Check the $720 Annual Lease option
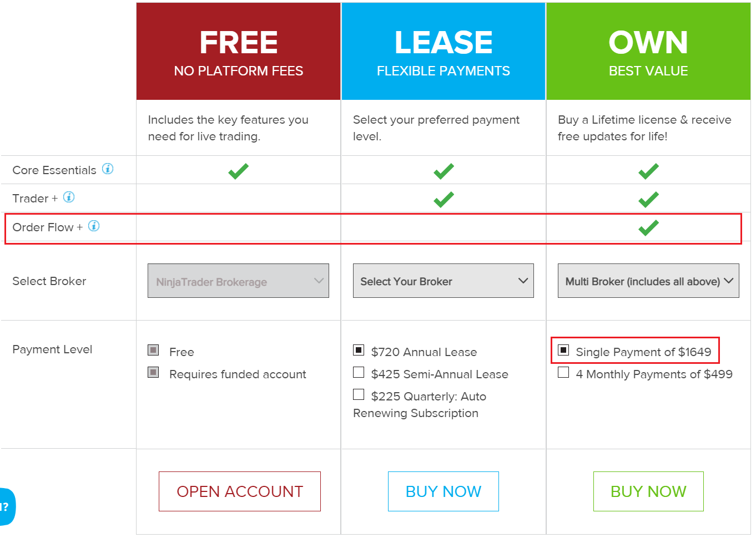This screenshot has height=538, width=756. 359,351
